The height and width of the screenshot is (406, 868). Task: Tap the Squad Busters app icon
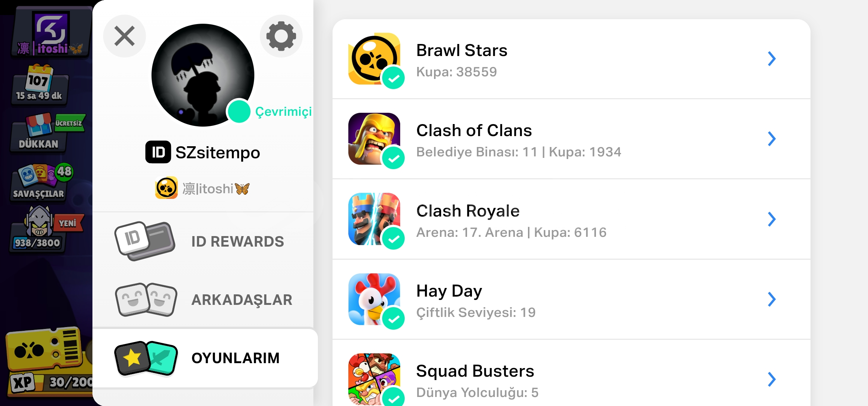tap(374, 379)
